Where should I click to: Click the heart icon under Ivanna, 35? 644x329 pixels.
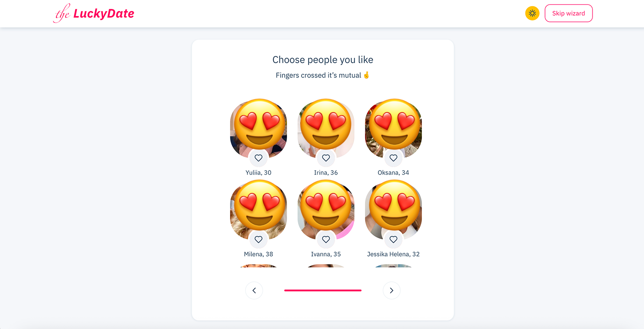click(326, 239)
